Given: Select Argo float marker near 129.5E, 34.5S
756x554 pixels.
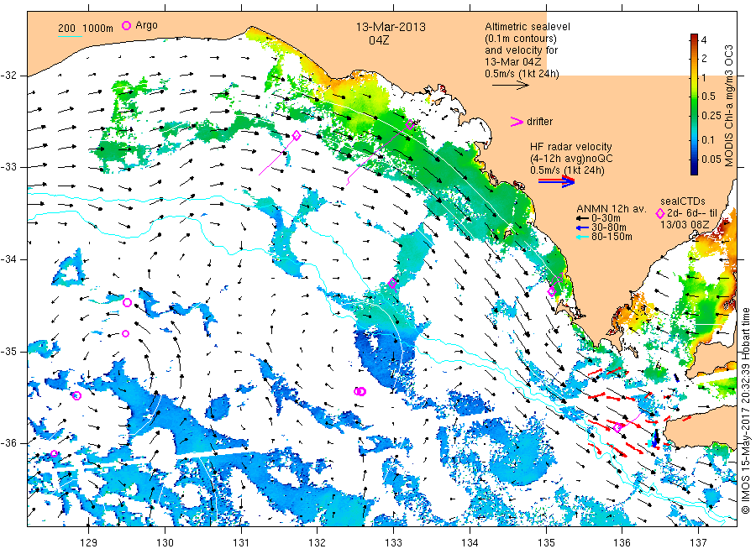Looking at the screenshot, I should [128, 302].
